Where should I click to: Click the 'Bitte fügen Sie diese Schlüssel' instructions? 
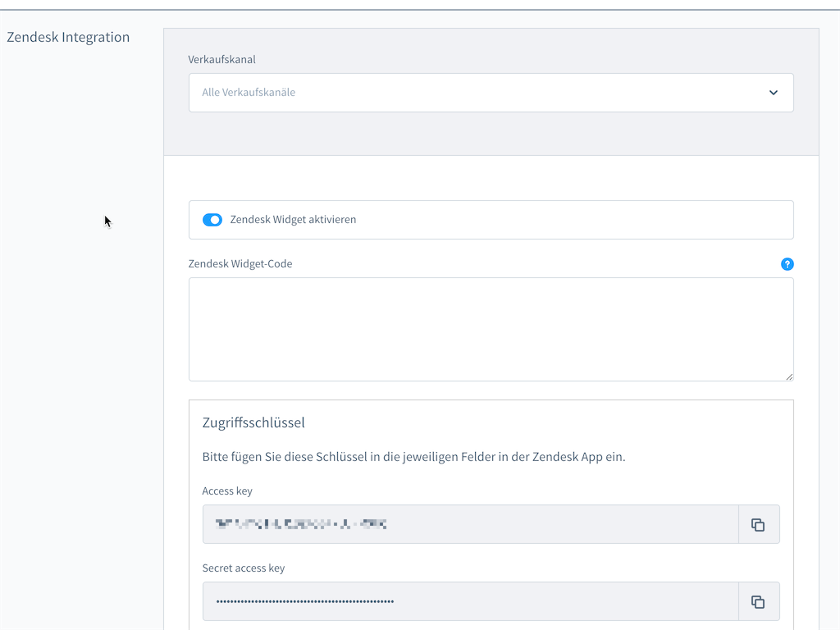[x=413, y=457]
